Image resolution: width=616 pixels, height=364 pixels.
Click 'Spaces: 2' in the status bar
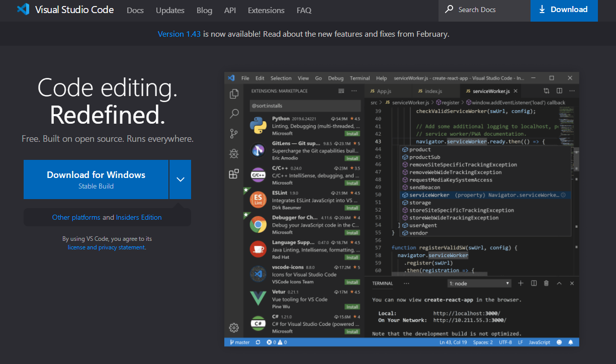tap(483, 342)
